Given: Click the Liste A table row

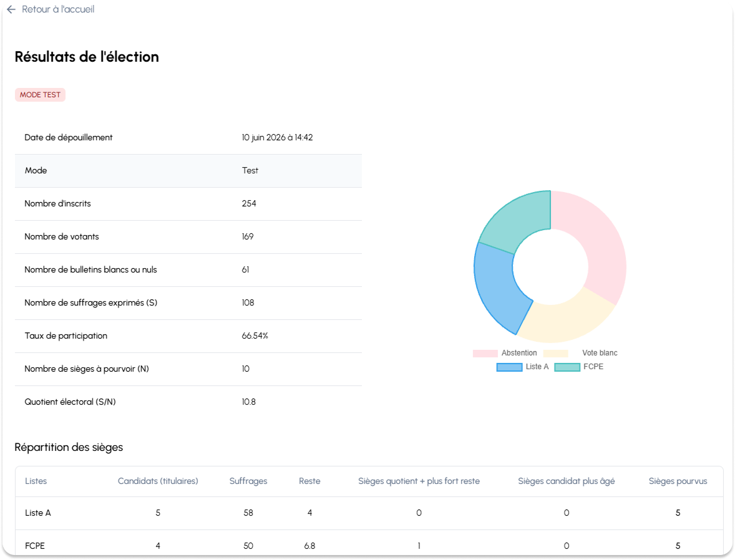Looking at the screenshot, I should point(369,513).
